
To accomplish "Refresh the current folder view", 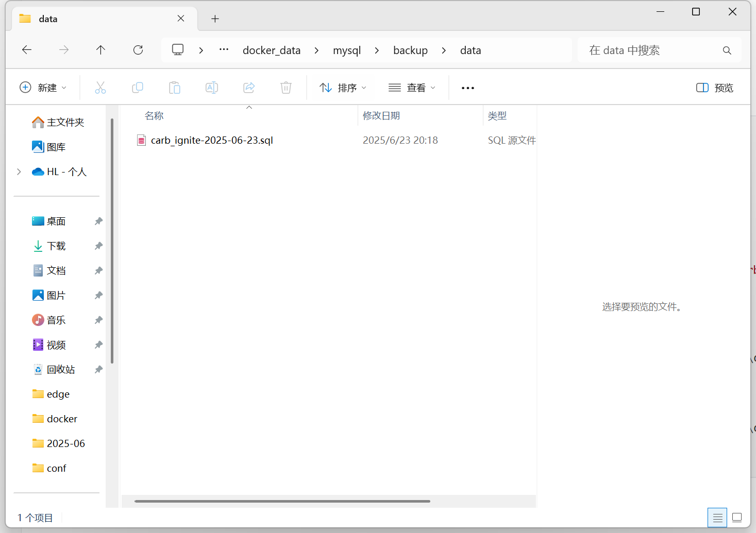I will [x=138, y=50].
